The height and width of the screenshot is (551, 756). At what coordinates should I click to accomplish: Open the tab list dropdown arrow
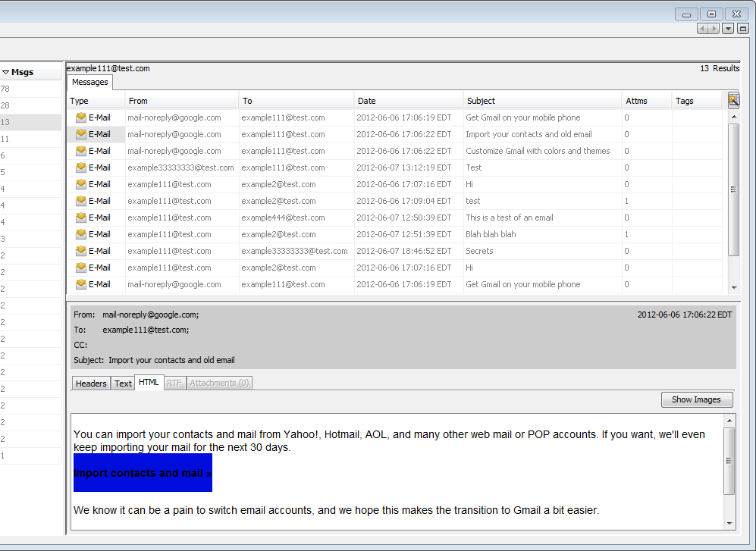click(x=728, y=29)
